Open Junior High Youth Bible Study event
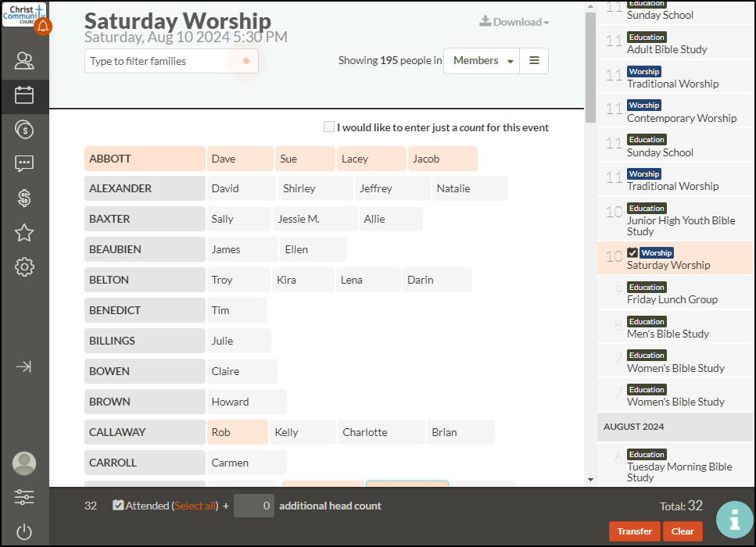This screenshot has width=756, height=547. coord(675,220)
